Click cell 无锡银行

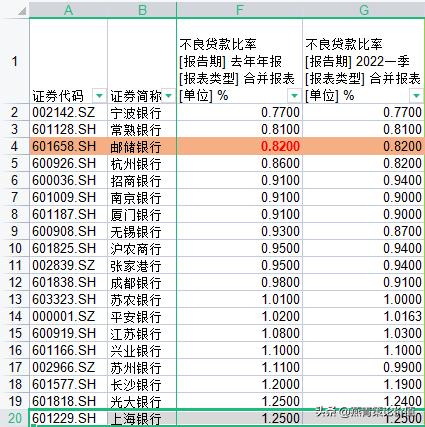coord(142,231)
